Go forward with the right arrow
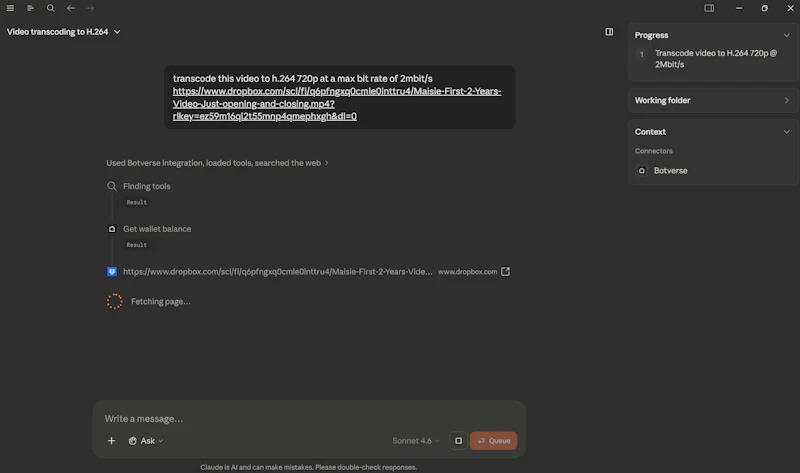The height and width of the screenshot is (473, 800). [90, 8]
